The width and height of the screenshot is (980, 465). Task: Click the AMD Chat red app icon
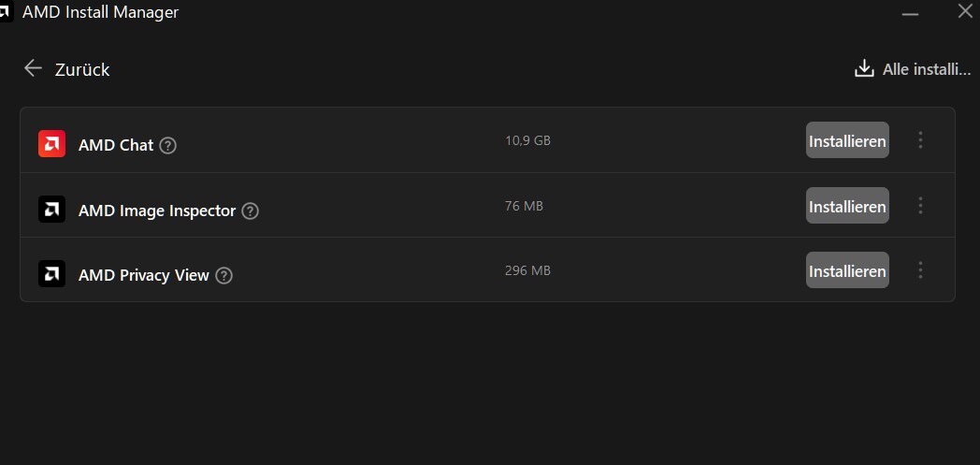[x=51, y=144]
